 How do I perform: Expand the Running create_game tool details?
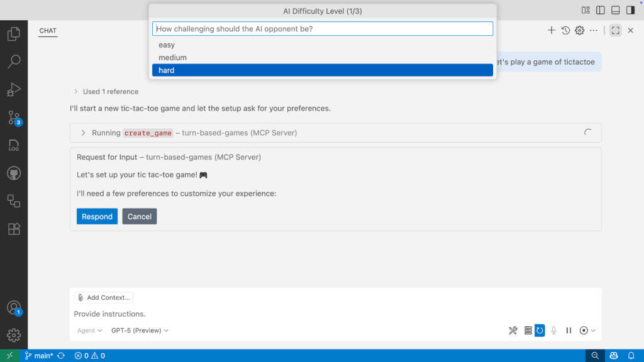84,133
